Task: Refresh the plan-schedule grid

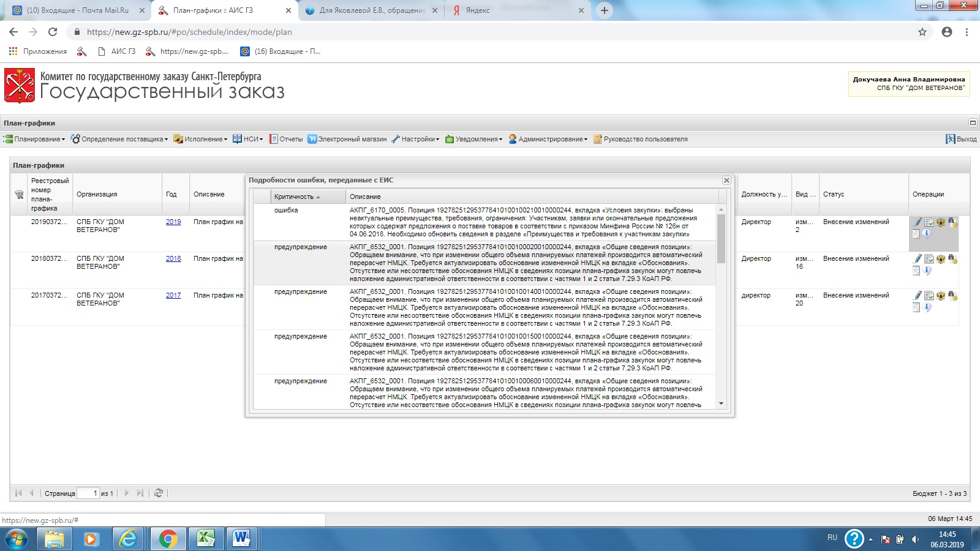Action: 159,493
